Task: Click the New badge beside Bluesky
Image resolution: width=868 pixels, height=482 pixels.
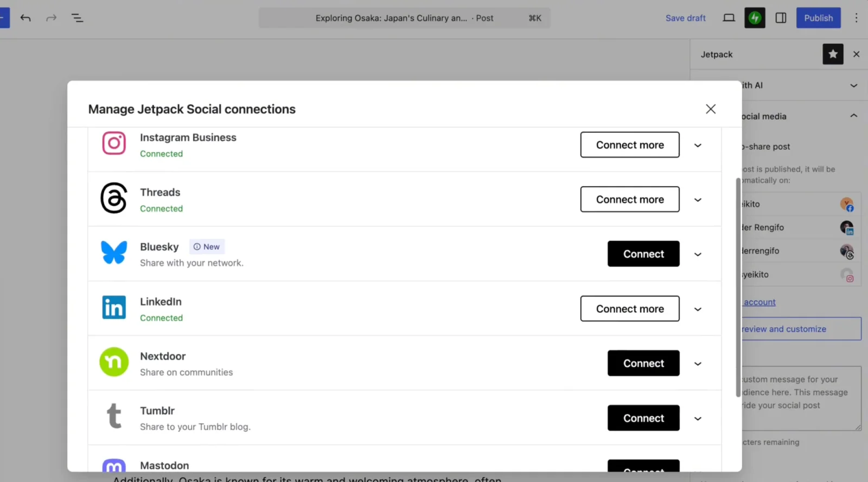Action: 207,247
